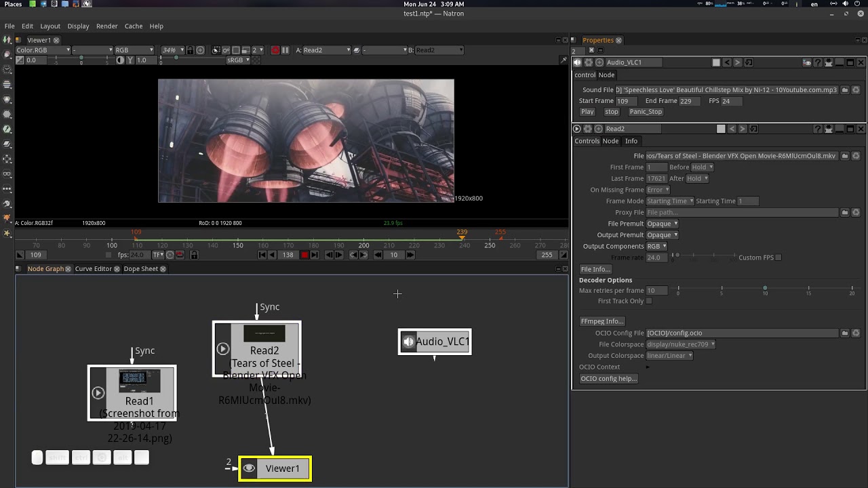Image resolution: width=868 pixels, height=488 pixels.
Task: Click the Audio_VLC1 help question-mark icon
Action: 818,62
